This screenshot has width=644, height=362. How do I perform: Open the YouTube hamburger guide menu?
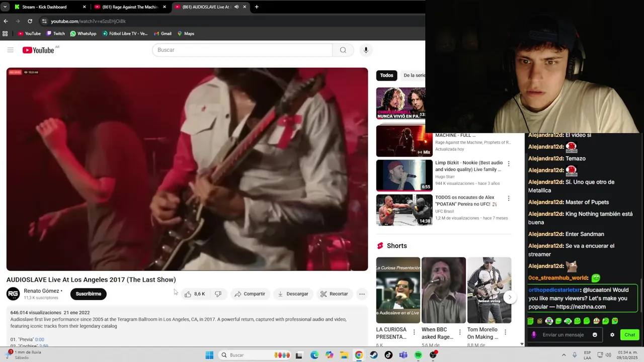[10, 50]
